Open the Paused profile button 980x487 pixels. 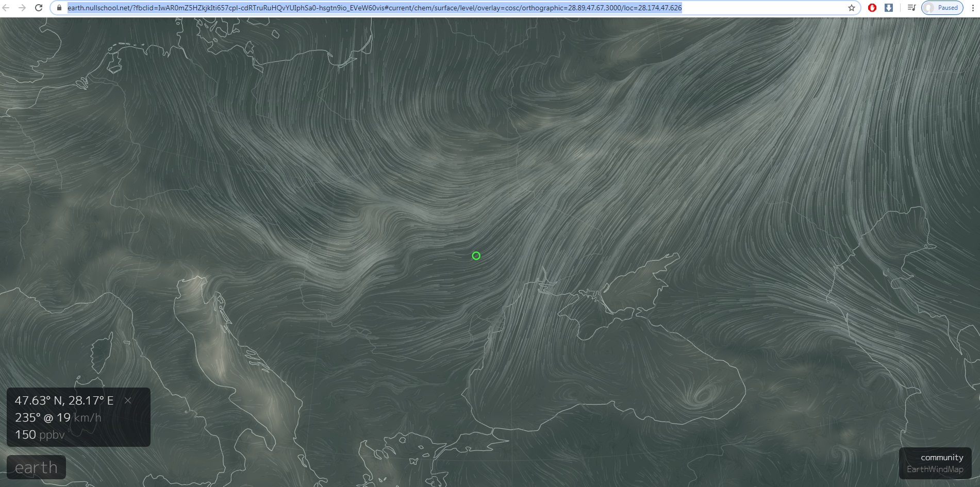pos(942,8)
